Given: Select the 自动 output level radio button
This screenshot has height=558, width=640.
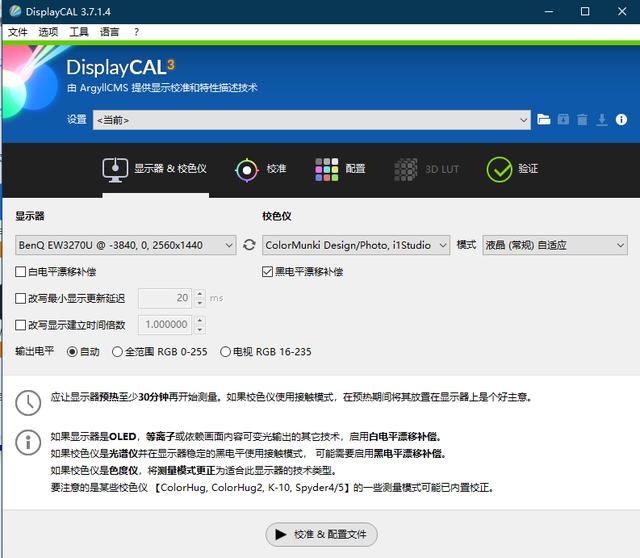Looking at the screenshot, I should point(72,351).
